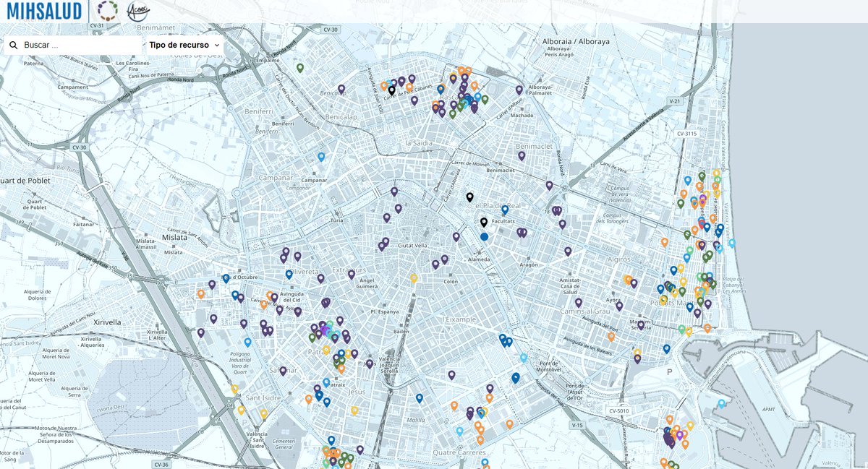
Task: Select purple marker on Ronda Nord east of Benimaclet
Action: (x=549, y=185)
